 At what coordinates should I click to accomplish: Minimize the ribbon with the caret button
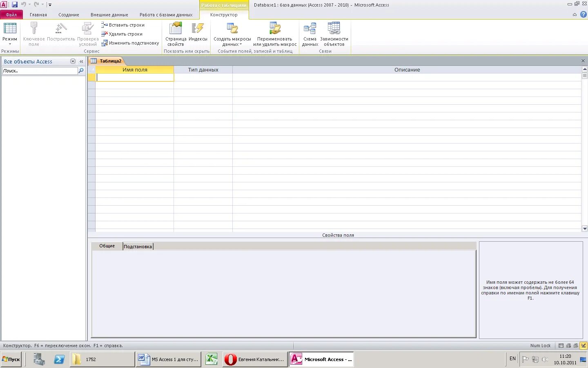click(x=575, y=15)
